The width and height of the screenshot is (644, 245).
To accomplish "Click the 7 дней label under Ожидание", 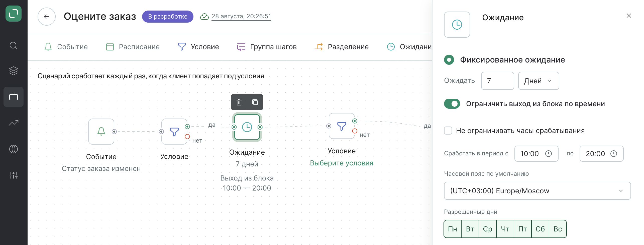I will click(247, 164).
